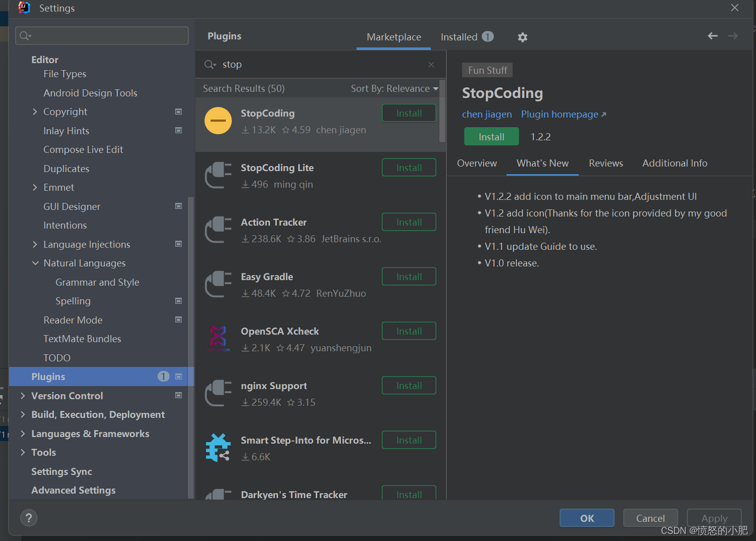Viewport: 756px width, 541px height.
Task: Click the OpenSCA Xcheck logo icon
Action: tap(218, 339)
